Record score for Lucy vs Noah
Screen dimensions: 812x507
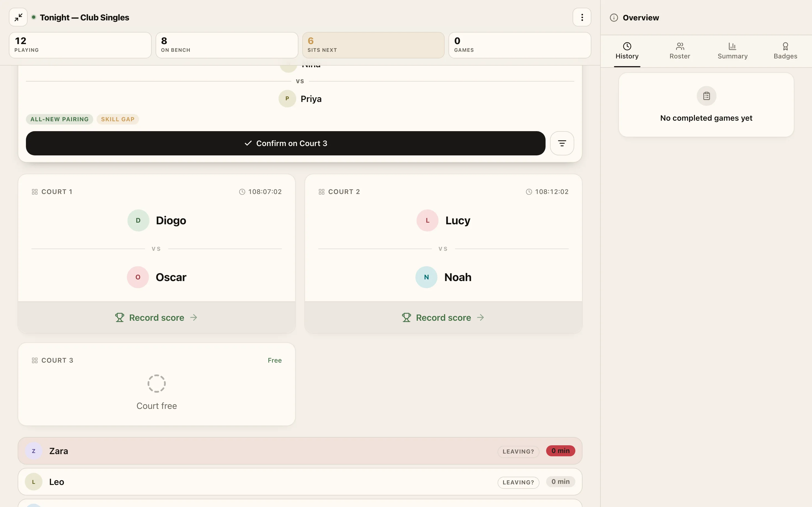tap(443, 317)
